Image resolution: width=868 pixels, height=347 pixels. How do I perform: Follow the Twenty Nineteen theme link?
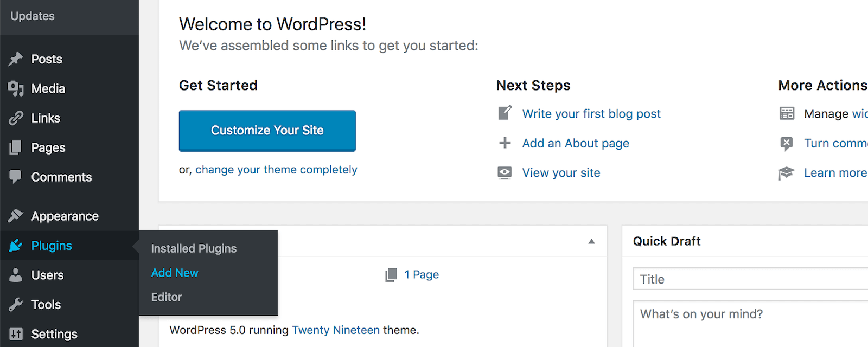click(x=336, y=330)
